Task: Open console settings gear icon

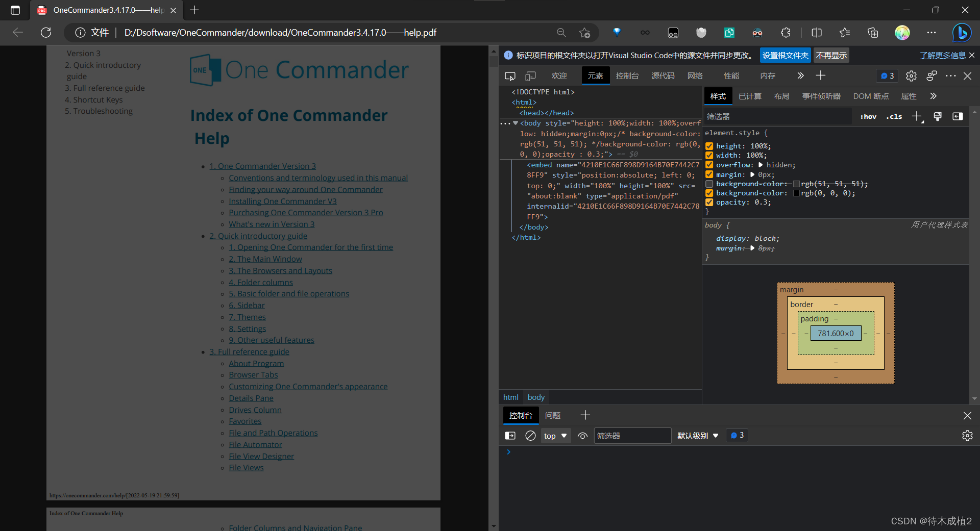Action: 967,436
